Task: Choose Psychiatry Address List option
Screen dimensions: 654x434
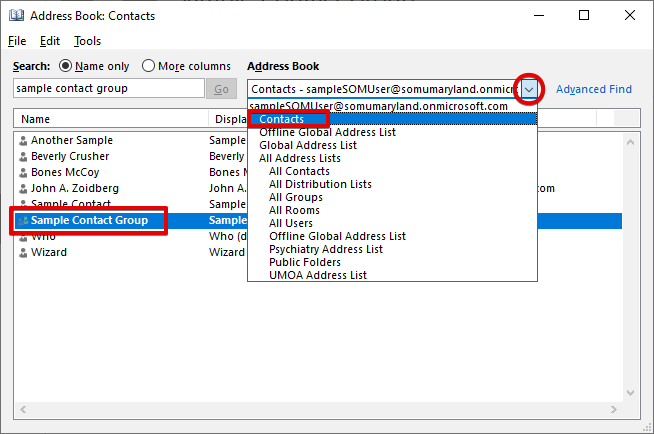Action: pyautogui.click(x=326, y=249)
